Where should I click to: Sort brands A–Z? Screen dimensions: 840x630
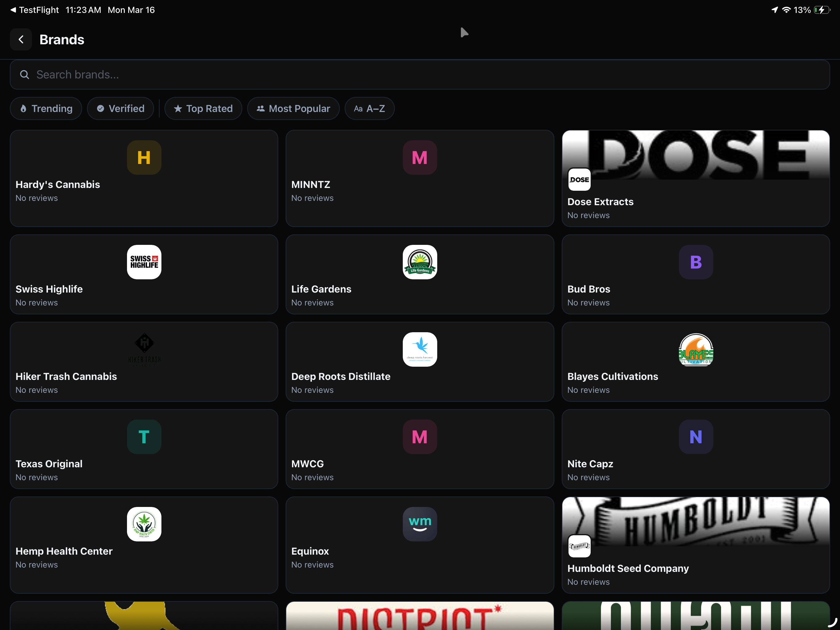(x=370, y=109)
